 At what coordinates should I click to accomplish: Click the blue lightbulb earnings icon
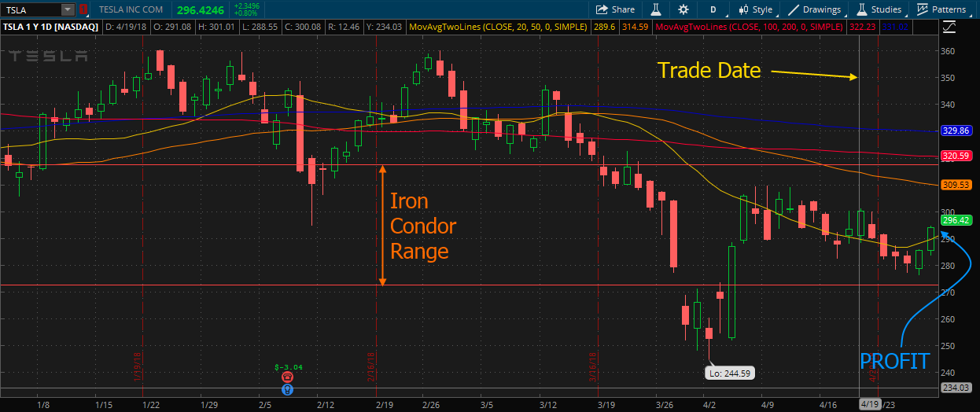tap(288, 388)
